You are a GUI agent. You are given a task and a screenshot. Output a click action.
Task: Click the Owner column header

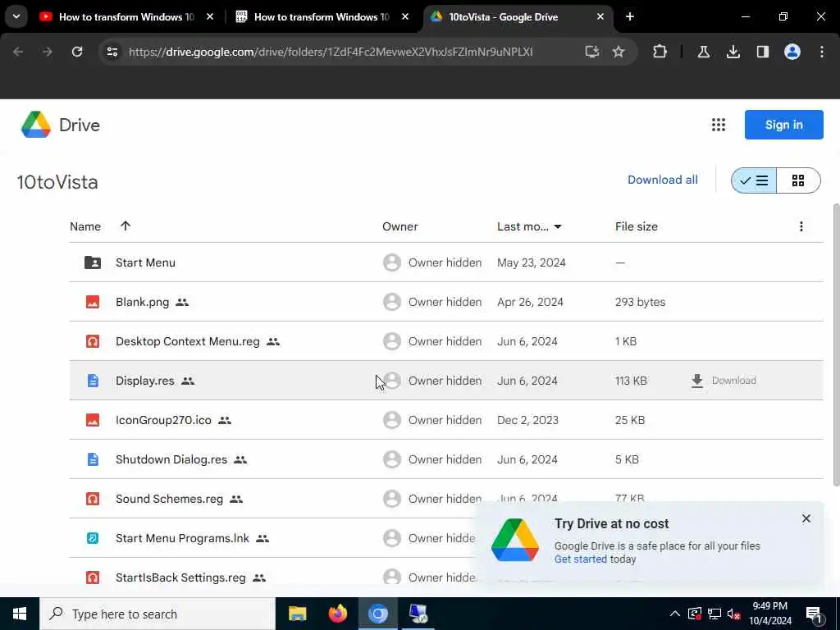click(x=399, y=226)
